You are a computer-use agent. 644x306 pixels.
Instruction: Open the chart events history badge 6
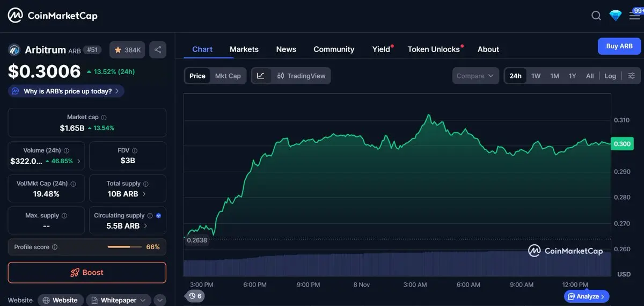195,296
